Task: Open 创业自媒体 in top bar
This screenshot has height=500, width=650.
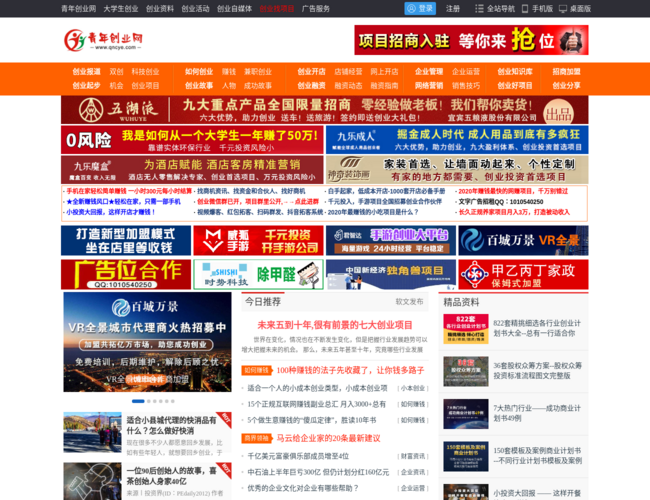Action: [x=234, y=8]
